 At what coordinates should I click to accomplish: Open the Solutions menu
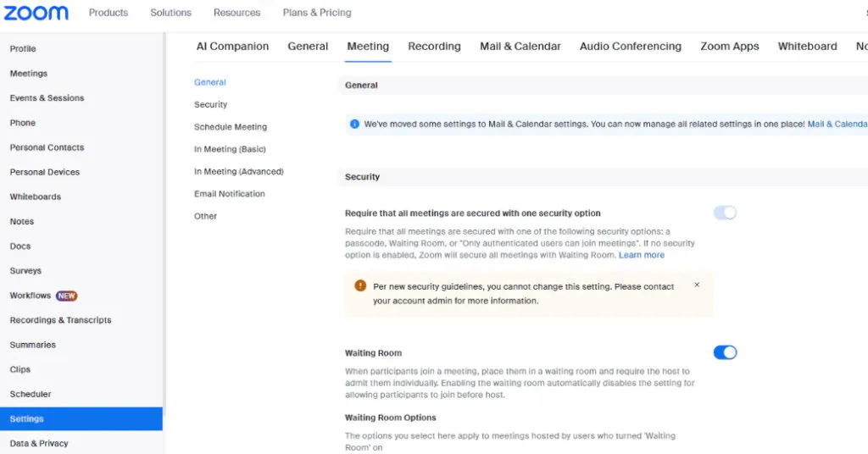tap(170, 12)
